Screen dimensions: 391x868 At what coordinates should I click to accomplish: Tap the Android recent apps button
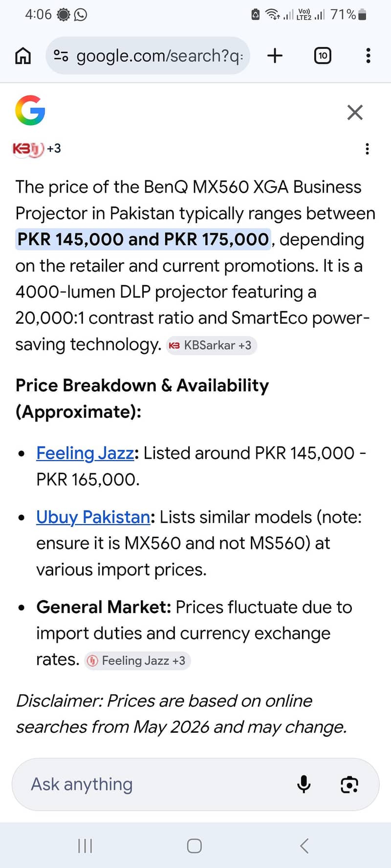85,846
